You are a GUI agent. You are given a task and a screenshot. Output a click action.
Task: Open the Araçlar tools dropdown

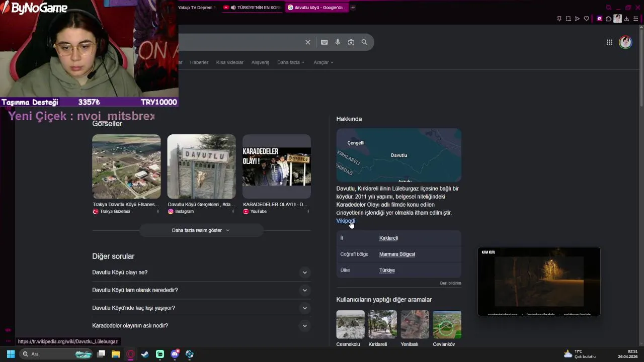(x=324, y=62)
